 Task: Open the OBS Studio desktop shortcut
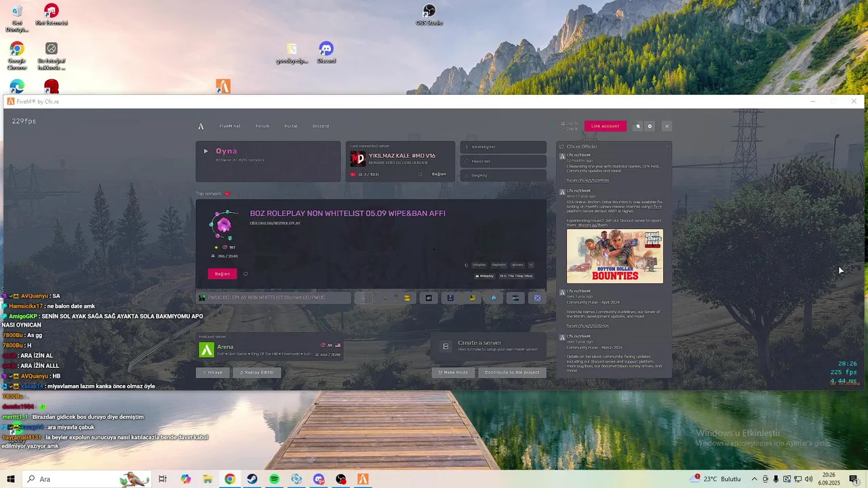click(429, 15)
